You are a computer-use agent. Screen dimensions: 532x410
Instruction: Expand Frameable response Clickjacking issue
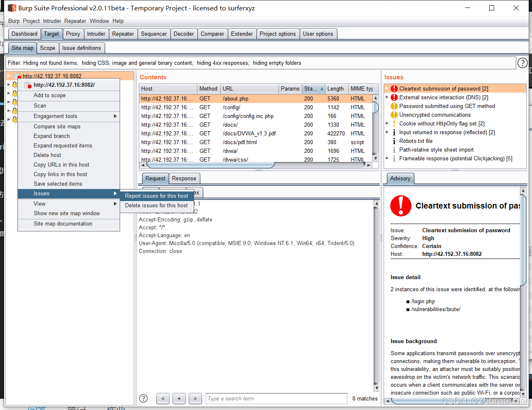pos(387,158)
